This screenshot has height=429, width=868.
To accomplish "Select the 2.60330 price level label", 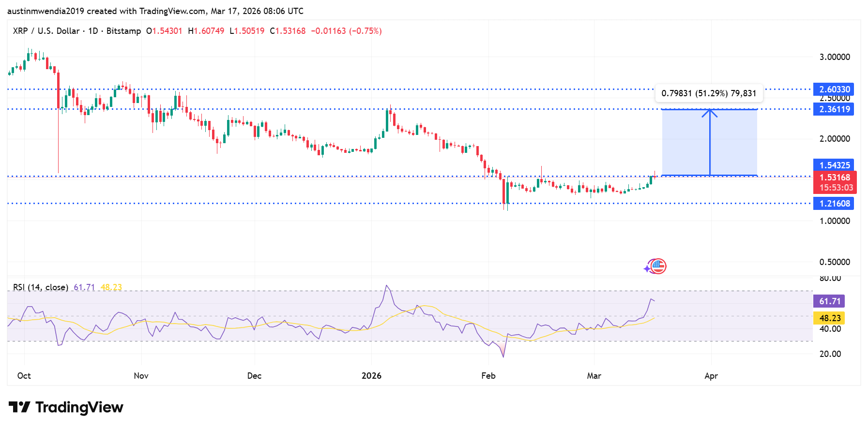I will pos(834,89).
